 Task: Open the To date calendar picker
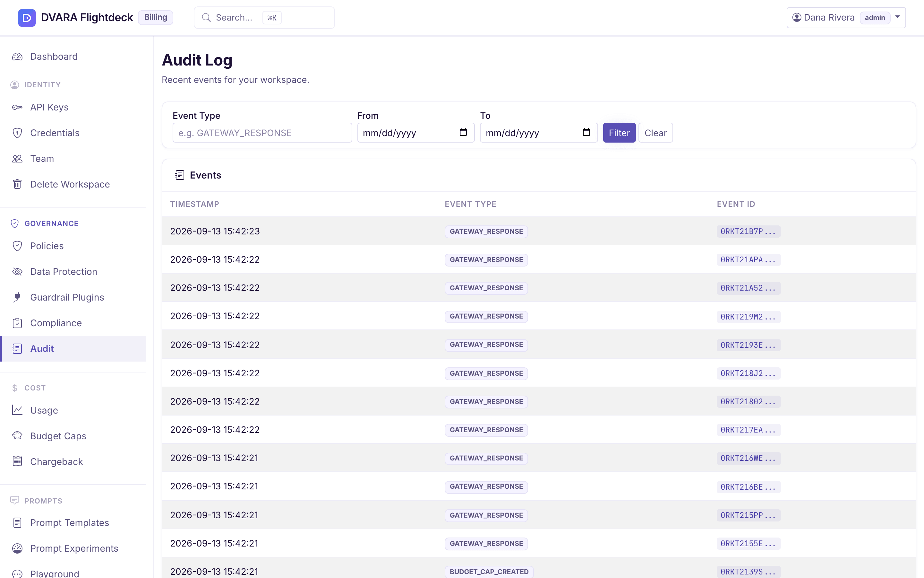coord(586,132)
